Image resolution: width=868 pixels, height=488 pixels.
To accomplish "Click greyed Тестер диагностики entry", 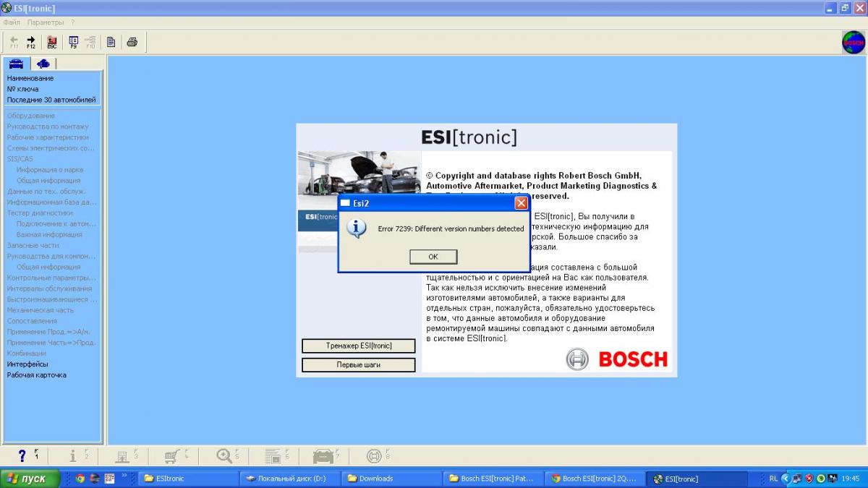I will [x=40, y=213].
